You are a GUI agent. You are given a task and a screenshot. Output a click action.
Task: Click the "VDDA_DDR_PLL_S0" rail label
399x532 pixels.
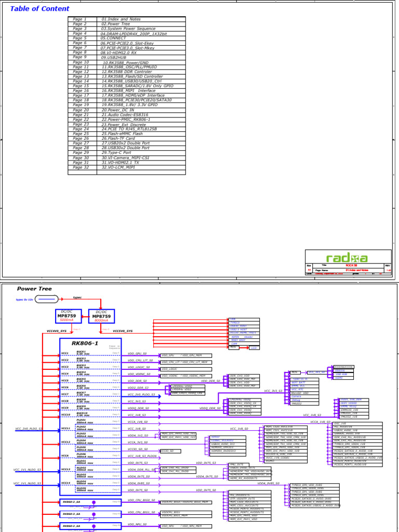(x=141, y=470)
